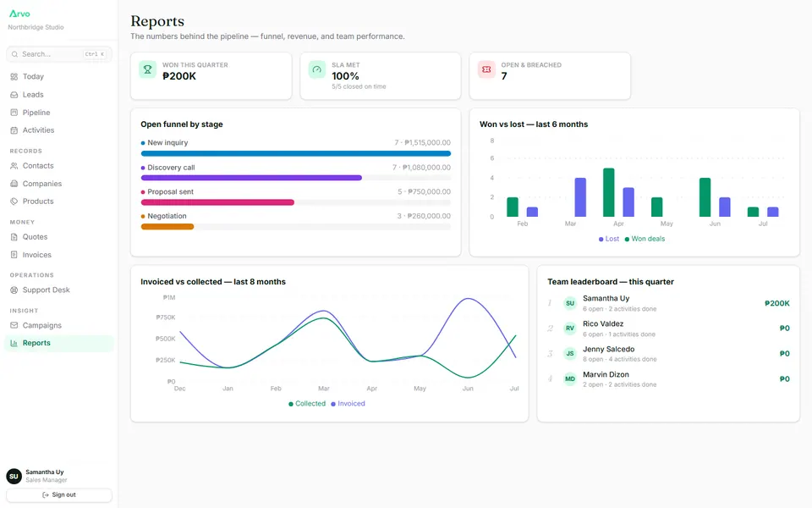Image resolution: width=812 pixels, height=508 pixels.
Task: Click the SLA Met 100% value
Action: click(345, 76)
